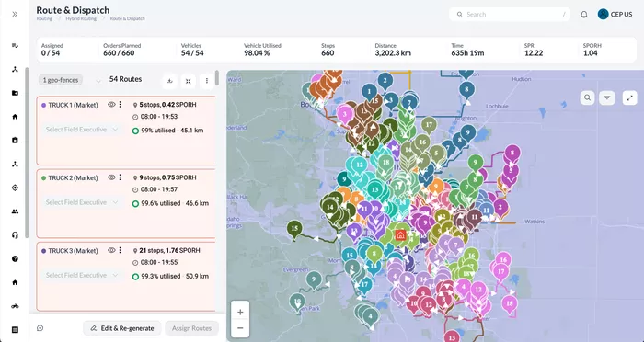Open the 1 geo-fences dropdown
The image size is (644, 342).
[x=98, y=81]
